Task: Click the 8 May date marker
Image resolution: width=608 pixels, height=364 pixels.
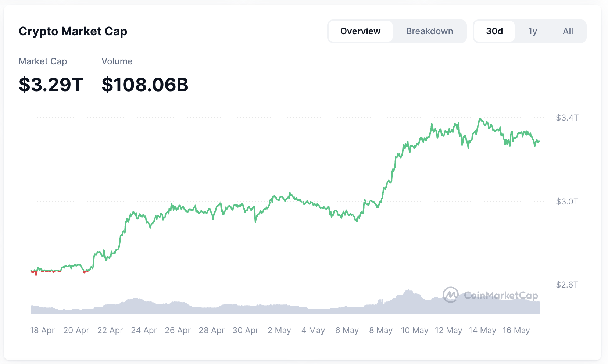Action: pyautogui.click(x=381, y=330)
